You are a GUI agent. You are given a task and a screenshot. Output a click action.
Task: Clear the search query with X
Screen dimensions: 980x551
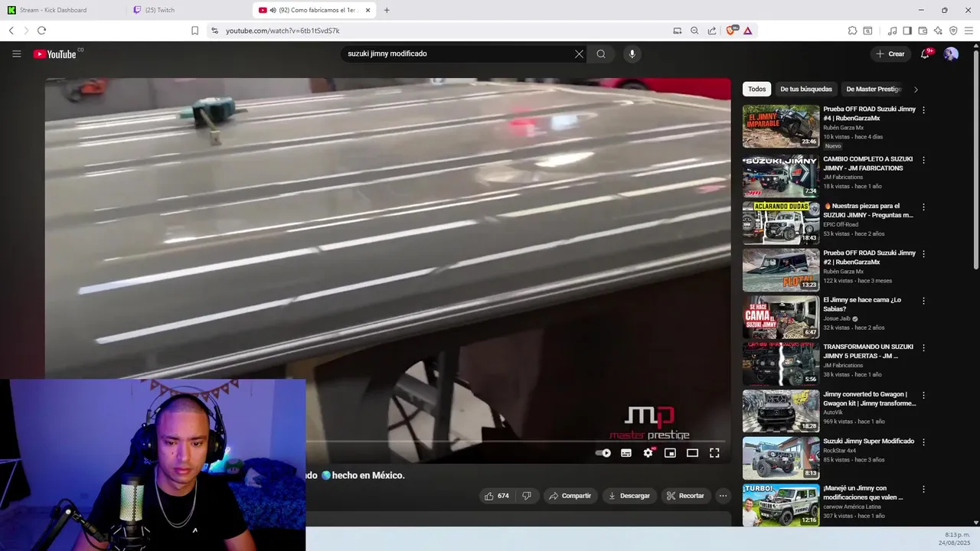point(579,54)
